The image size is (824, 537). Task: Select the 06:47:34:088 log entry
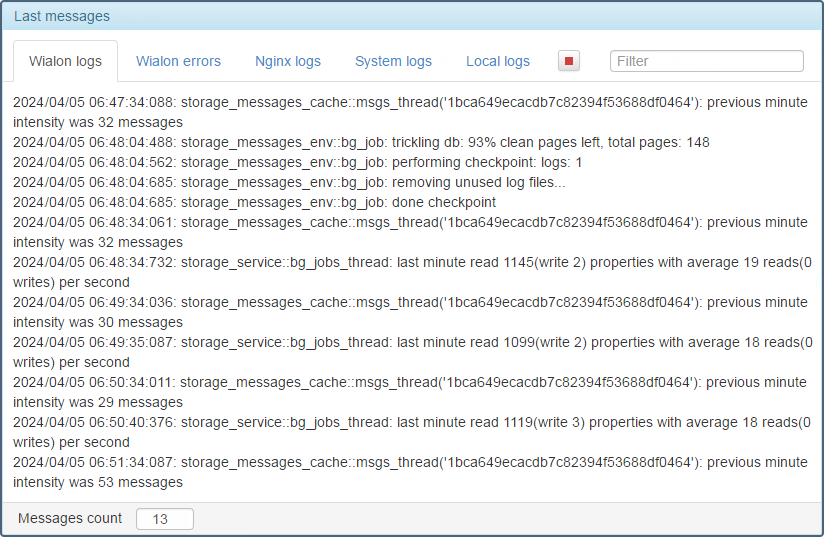click(x=410, y=112)
